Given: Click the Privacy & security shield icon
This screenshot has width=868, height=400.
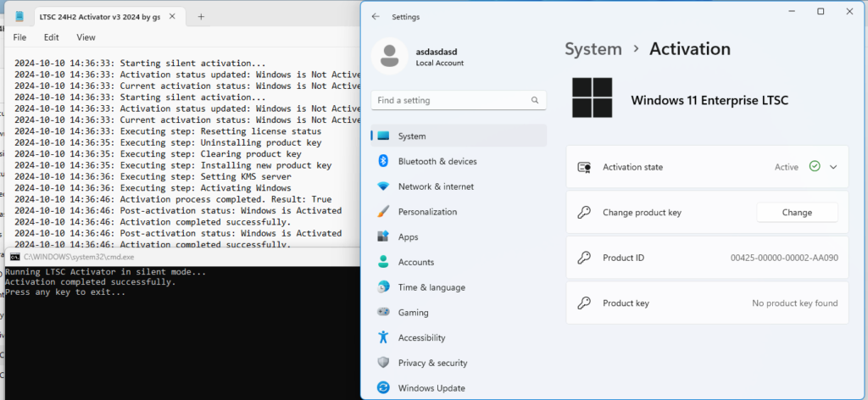Looking at the screenshot, I should coord(383,363).
